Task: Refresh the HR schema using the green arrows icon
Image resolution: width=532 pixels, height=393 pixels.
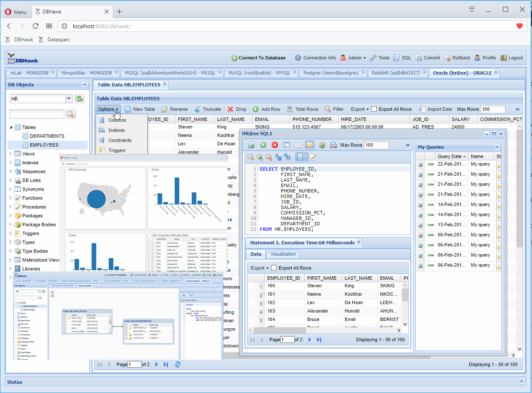Action: point(79,99)
